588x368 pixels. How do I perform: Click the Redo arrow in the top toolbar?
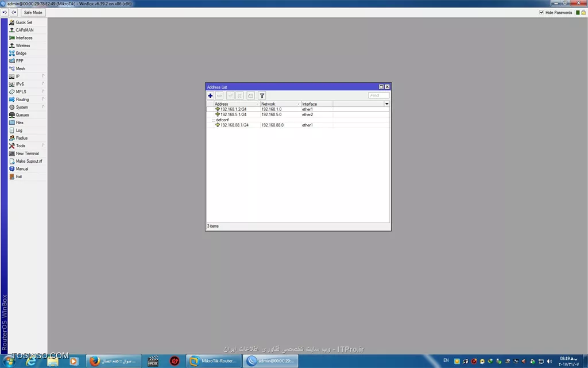pyautogui.click(x=13, y=13)
